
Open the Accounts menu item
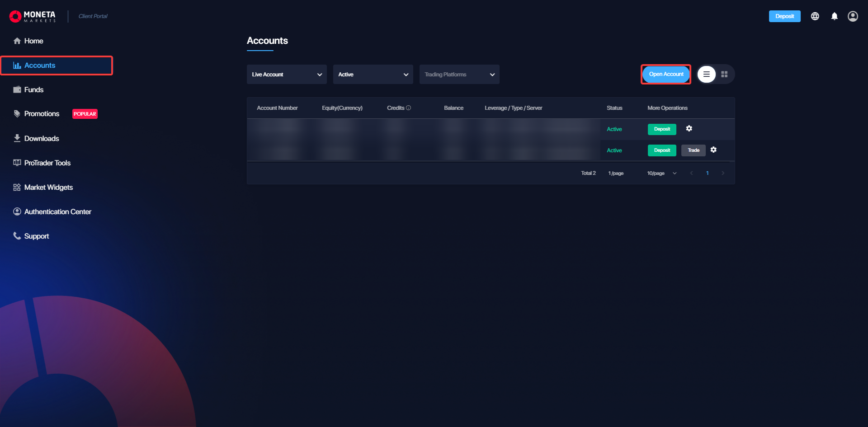tap(57, 66)
